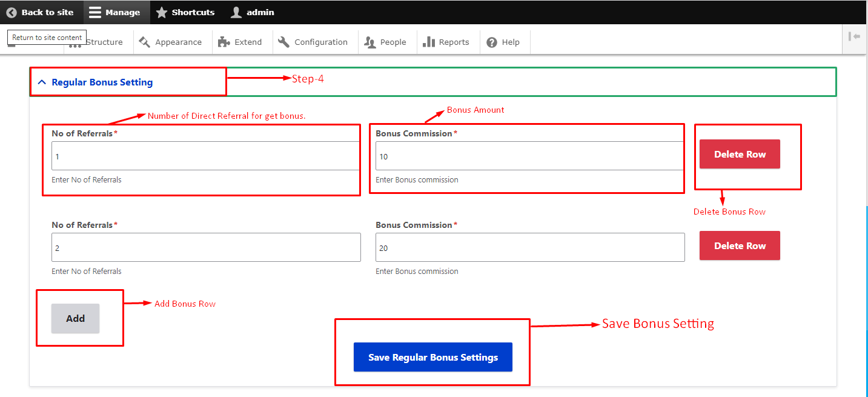The image size is (868, 397).
Task: Open the admin user account menu
Action: tap(253, 12)
